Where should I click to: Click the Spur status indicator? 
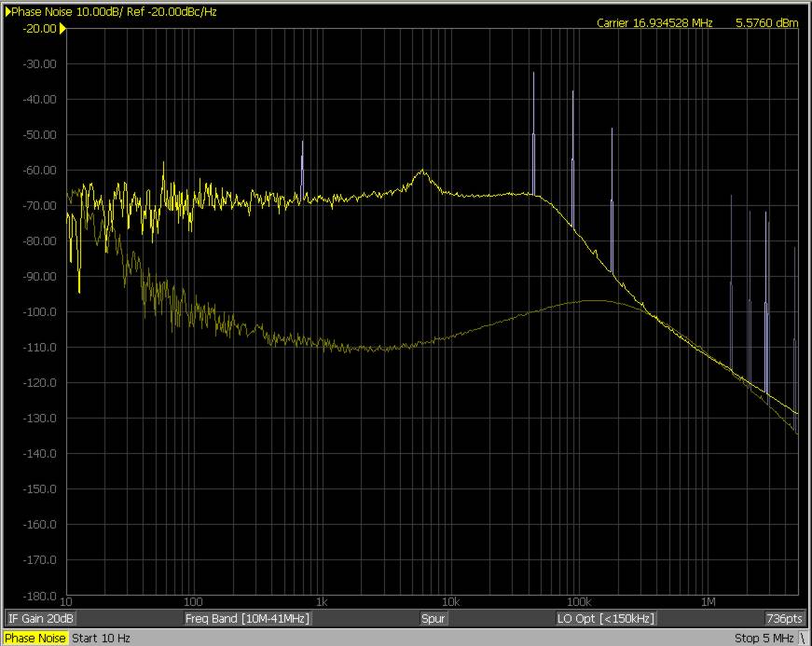tap(433, 619)
